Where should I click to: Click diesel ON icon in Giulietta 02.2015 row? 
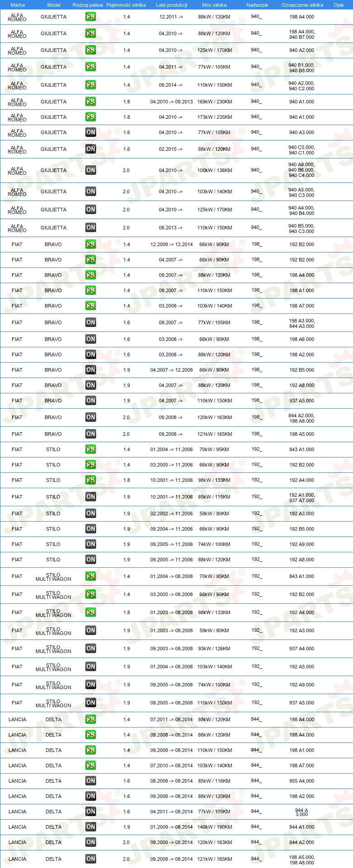(x=91, y=149)
